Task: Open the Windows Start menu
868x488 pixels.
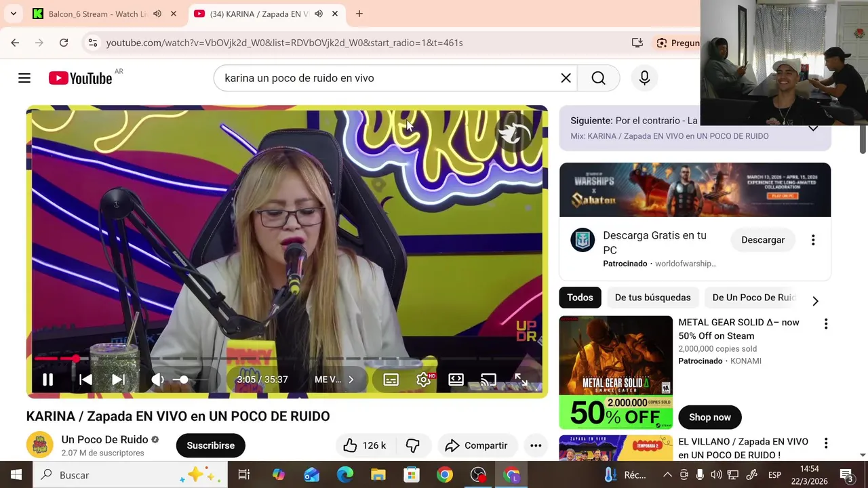Action: 16,475
